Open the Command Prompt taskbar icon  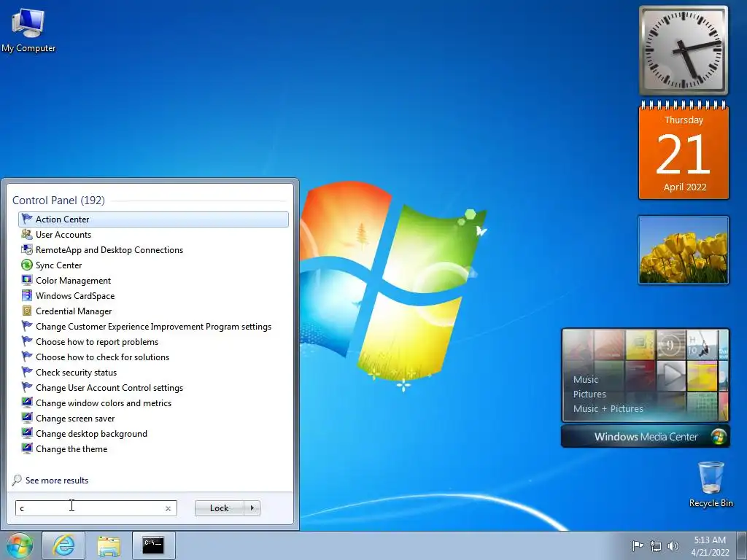[153, 545]
